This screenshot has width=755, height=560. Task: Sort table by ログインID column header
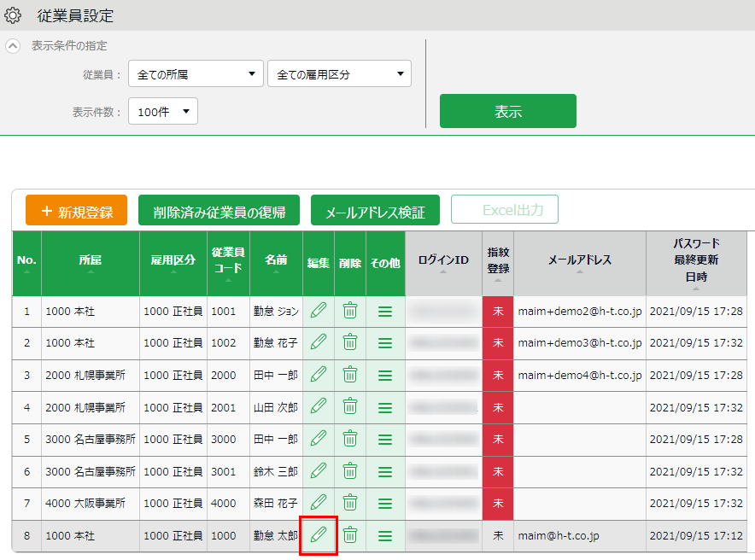443,263
